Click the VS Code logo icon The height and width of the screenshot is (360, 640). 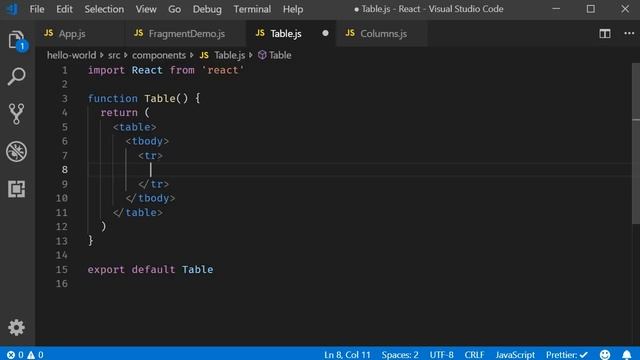pyautogui.click(x=12, y=9)
